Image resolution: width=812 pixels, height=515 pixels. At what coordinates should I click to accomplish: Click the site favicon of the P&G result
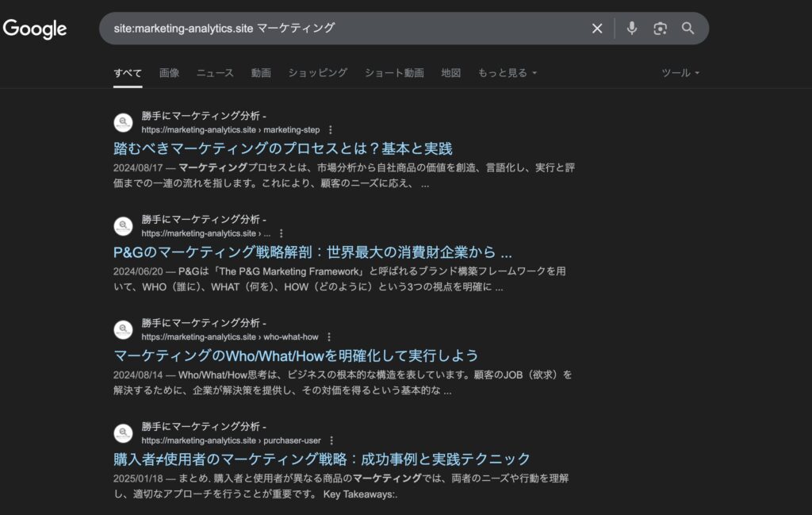tap(123, 226)
